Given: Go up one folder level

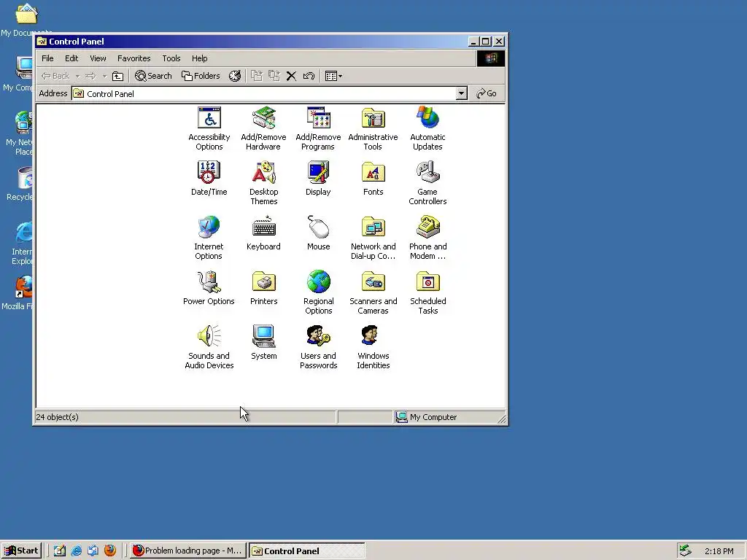Looking at the screenshot, I should coord(117,76).
